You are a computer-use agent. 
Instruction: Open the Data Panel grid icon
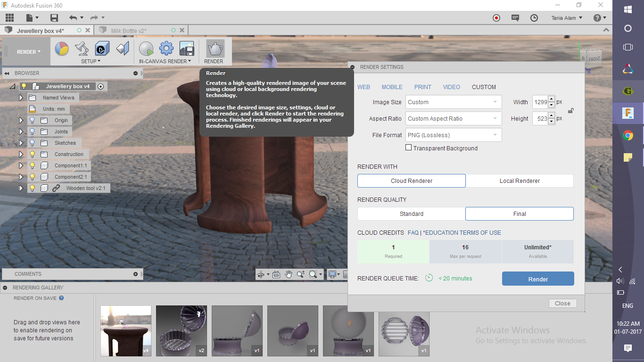pos(9,18)
